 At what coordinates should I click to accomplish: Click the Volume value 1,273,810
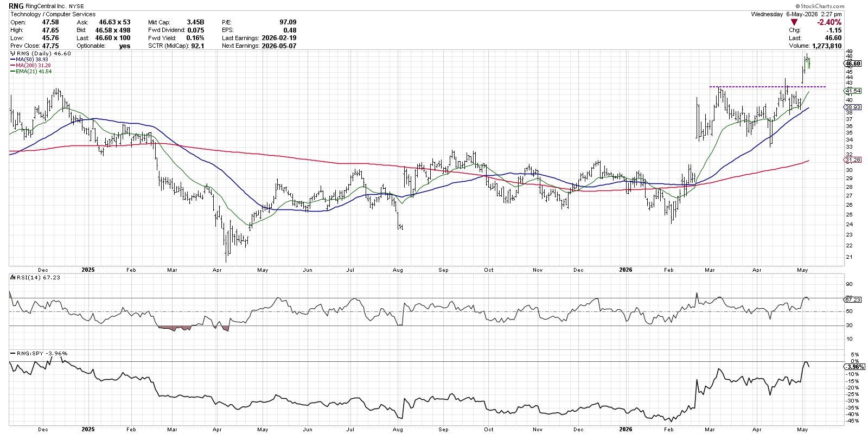click(x=826, y=46)
